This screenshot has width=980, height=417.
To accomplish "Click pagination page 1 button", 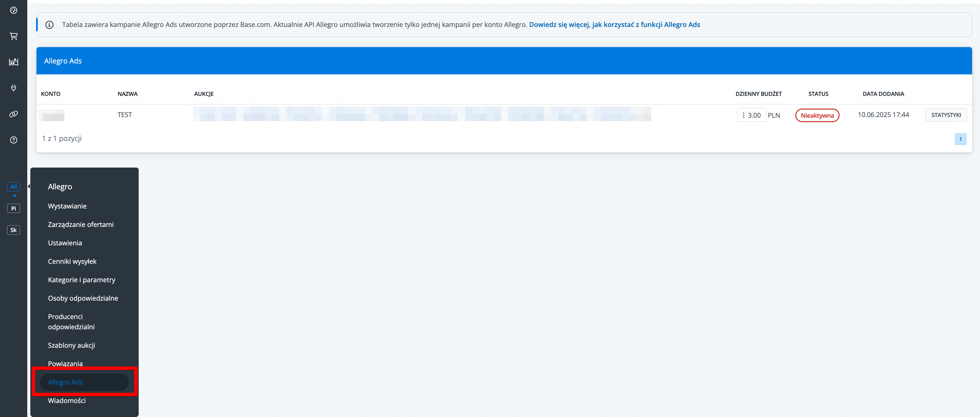I will 960,139.
